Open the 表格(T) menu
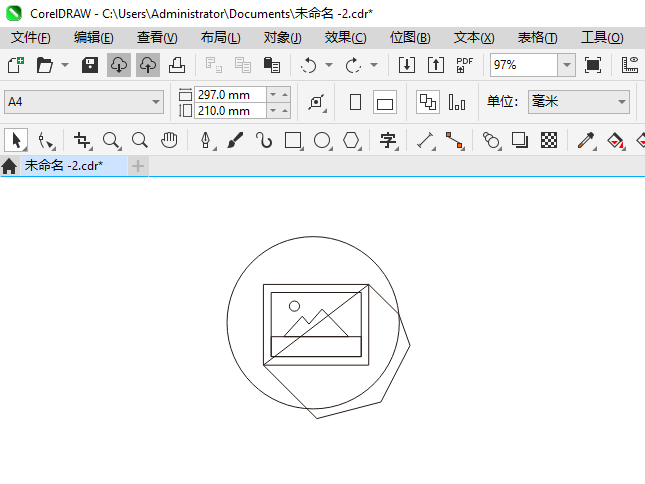The image size is (645, 484). pyautogui.click(x=538, y=37)
